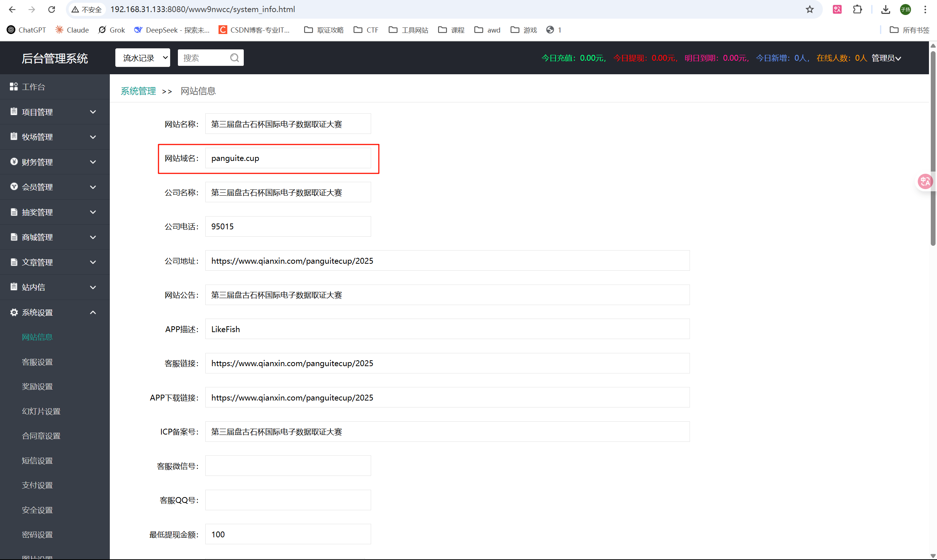Image resolution: width=937 pixels, height=560 pixels.
Task: Expand the 项目管理 menu
Action: pyautogui.click(x=55, y=112)
